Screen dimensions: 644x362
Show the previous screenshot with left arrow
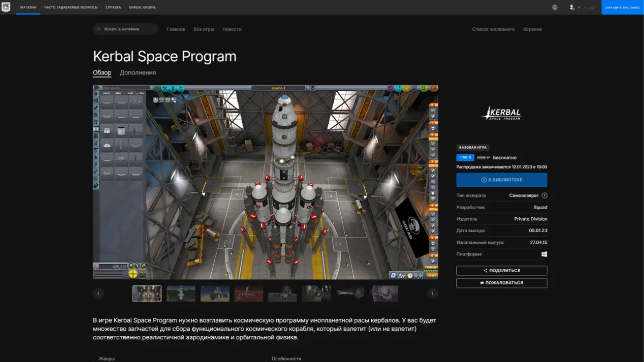point(99,294)
